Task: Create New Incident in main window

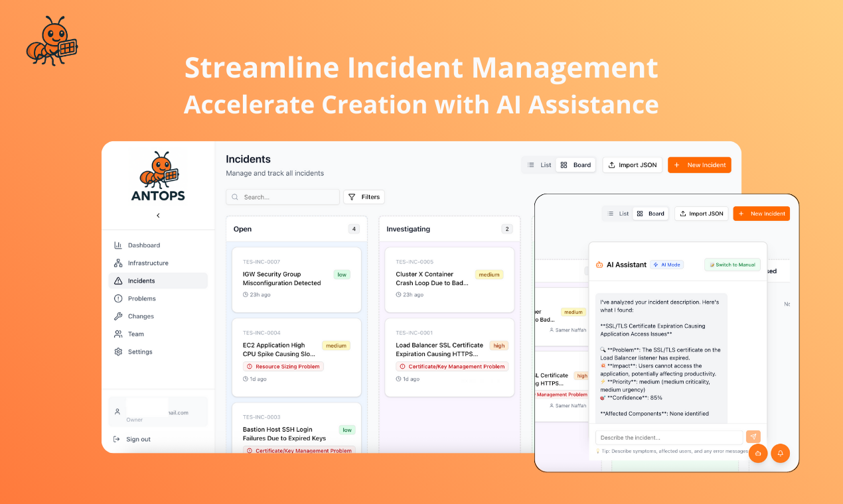Action: 700,165
